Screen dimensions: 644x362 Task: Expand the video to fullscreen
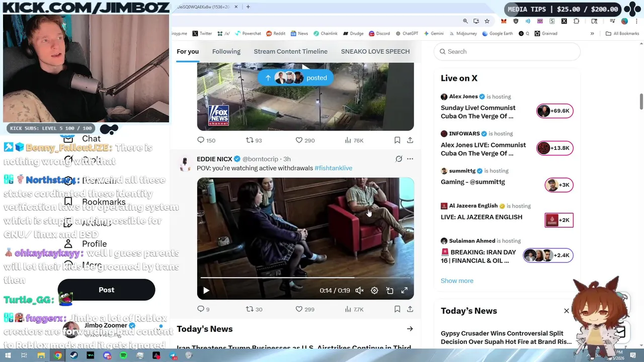click(404, 291)
